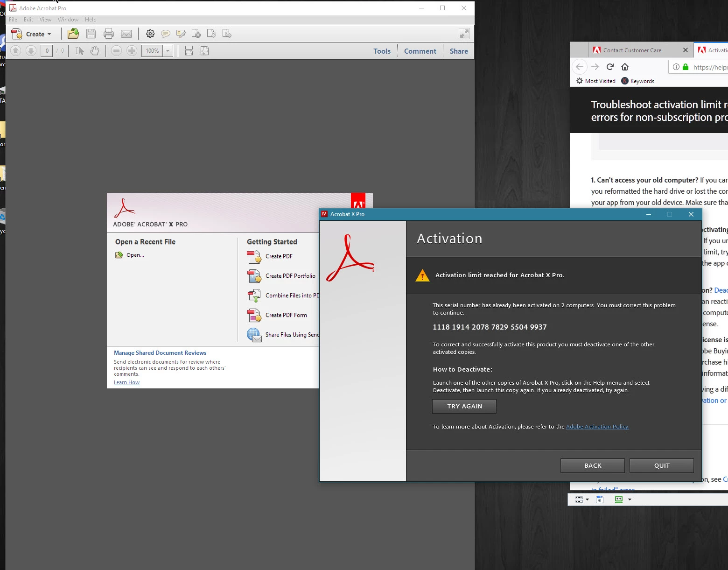Viewport: 728px width, 570px height.
Task: Open the Comment pane
Action: pyautogui.click(x=420, y=51)
